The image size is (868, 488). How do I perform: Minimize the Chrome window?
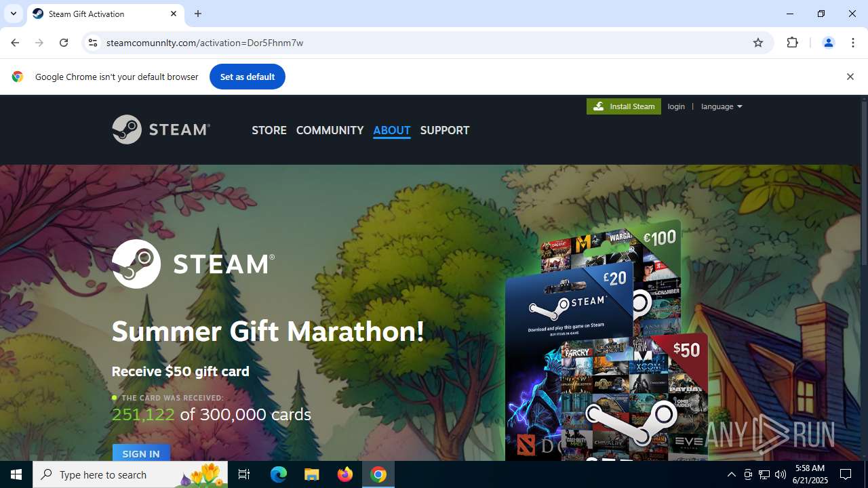[790, 14]
